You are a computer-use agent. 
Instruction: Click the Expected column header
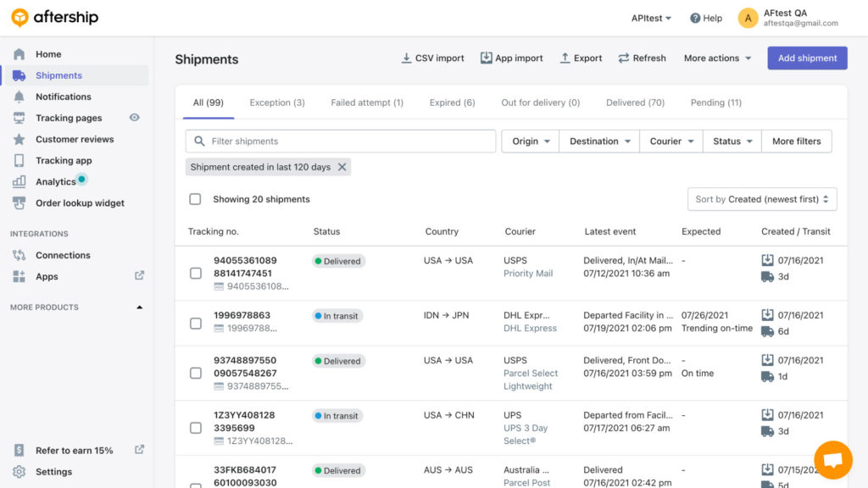click(x=701, y=231)
